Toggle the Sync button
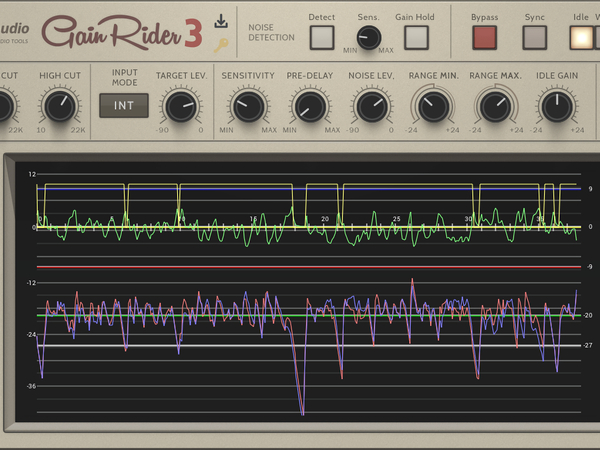Image resolution: width=600 pixels, height=450 pixels. point(535,38)
